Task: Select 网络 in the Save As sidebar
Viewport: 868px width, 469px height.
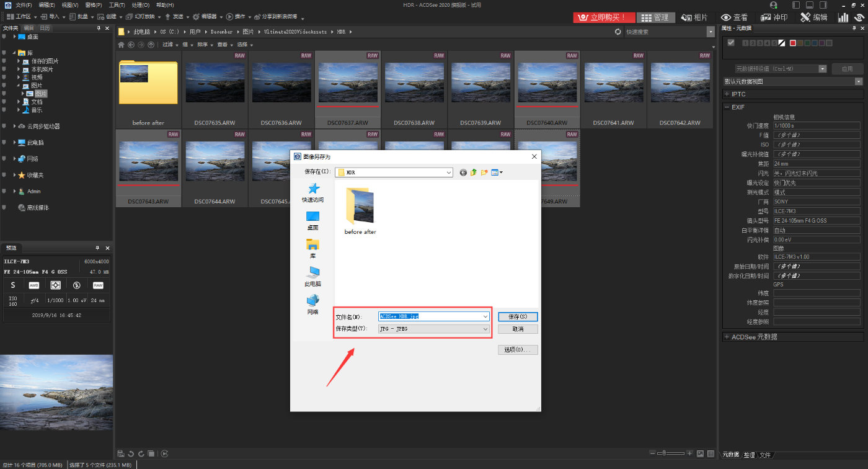Action: coord(313,305)
